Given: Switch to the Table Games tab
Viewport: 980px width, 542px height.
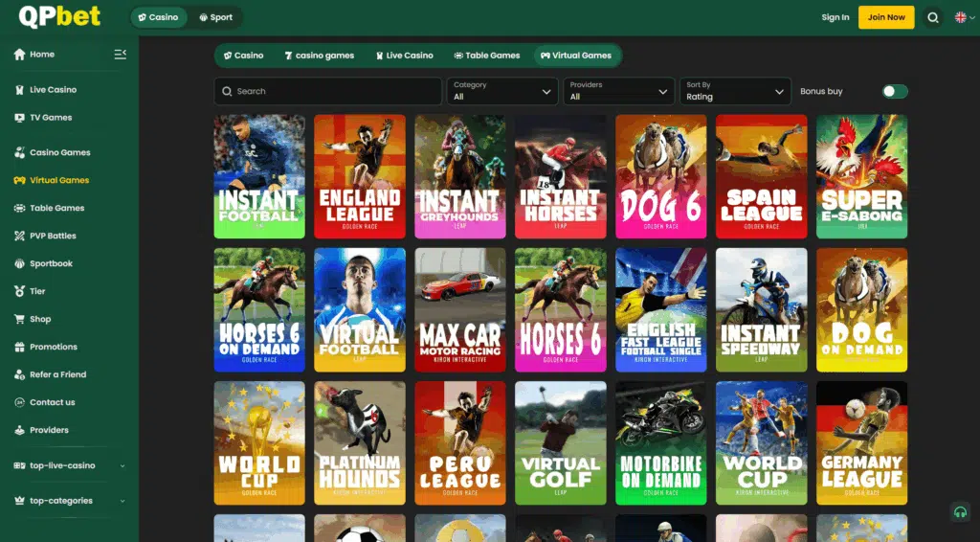Looking at the screenshot, I should pos(486,56).
